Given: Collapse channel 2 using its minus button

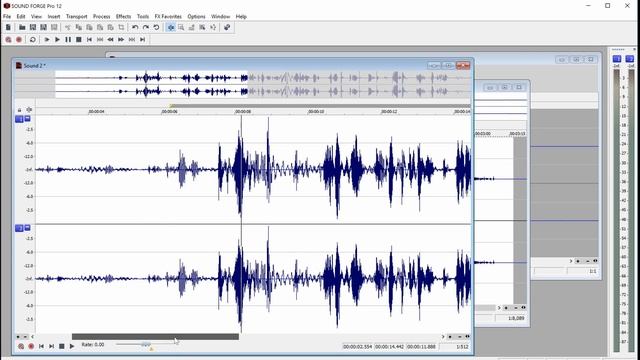Looking at the screenshot, I should [x=27, y=227].
